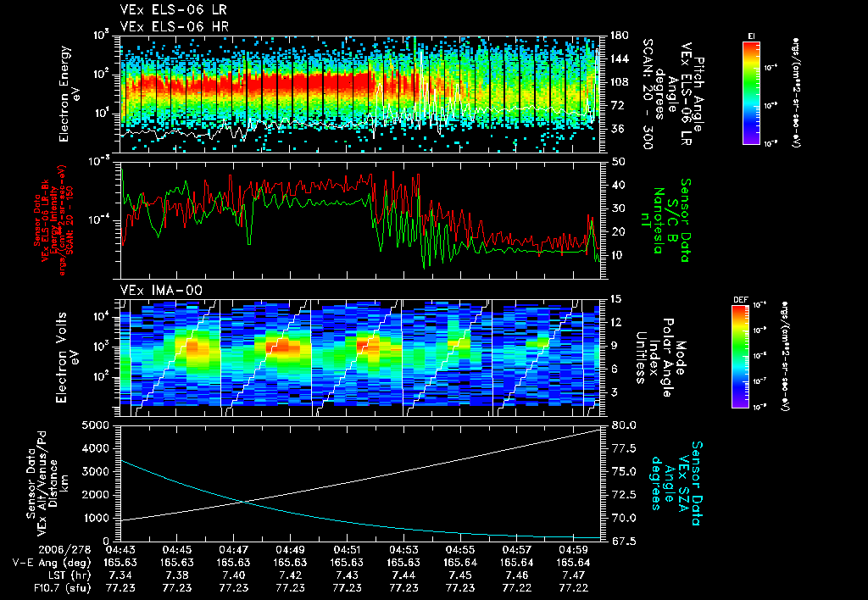The width and height of the screenshot is (868, 600).
Task: Click the 'SCAN: 20 - 300' label
Action: (648, 94)
